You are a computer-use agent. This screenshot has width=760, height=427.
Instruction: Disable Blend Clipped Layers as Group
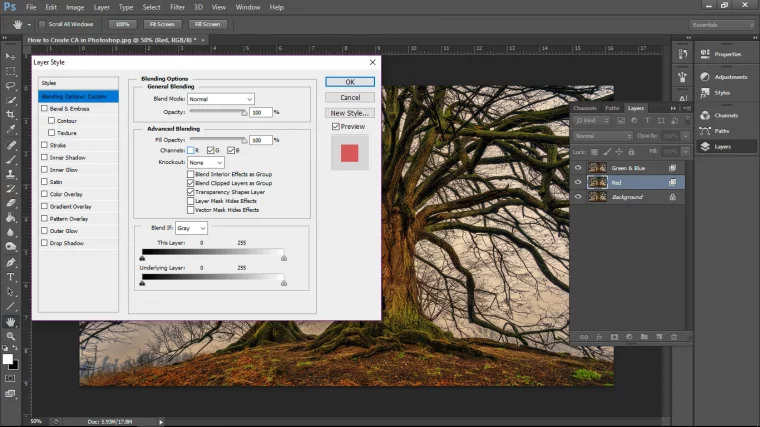pyautogui.click(x=190, y=183)
